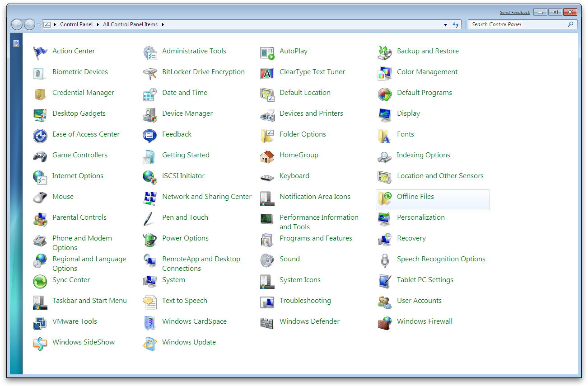Open the Windows Firewall icon
This screenshot has height=387, width=588.
point(384,322)
